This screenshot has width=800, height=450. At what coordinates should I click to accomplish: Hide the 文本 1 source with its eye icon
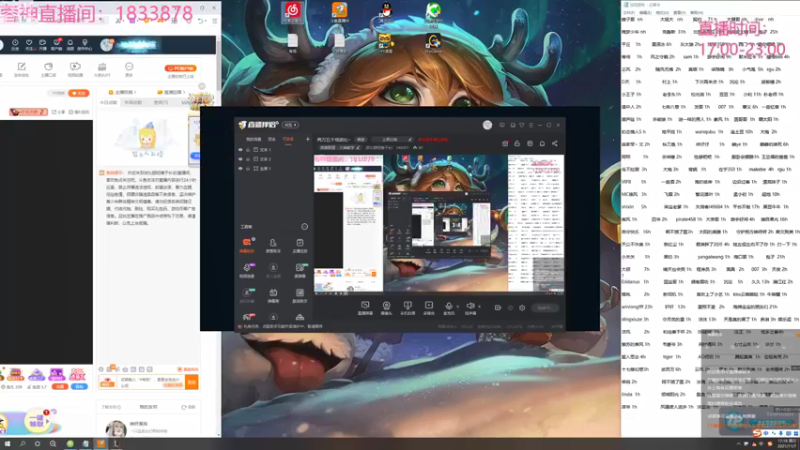[x=240, y=150]
